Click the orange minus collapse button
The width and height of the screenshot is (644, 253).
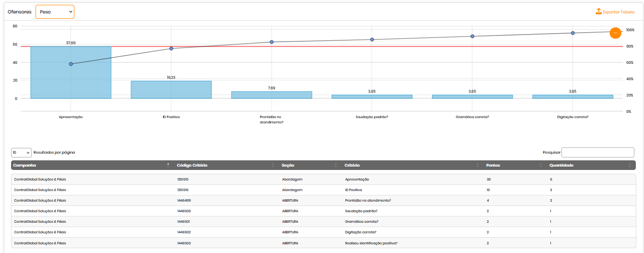click(x=615, y=33)
